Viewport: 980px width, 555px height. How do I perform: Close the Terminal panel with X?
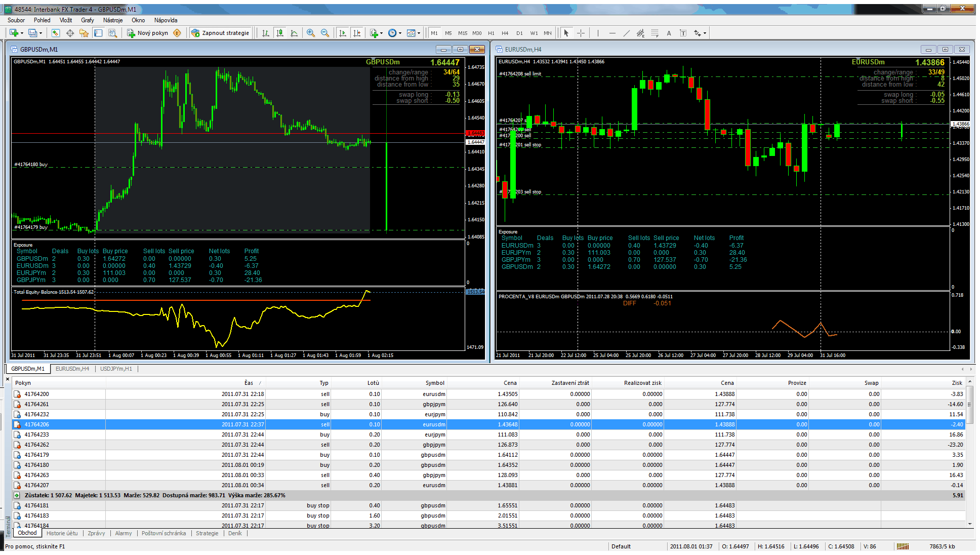[8, 379]
